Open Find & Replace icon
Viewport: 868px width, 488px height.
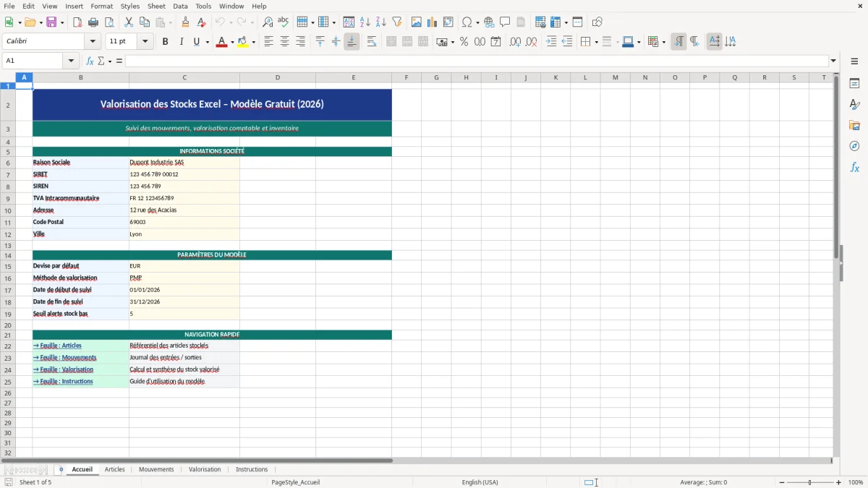pos(268,22)
